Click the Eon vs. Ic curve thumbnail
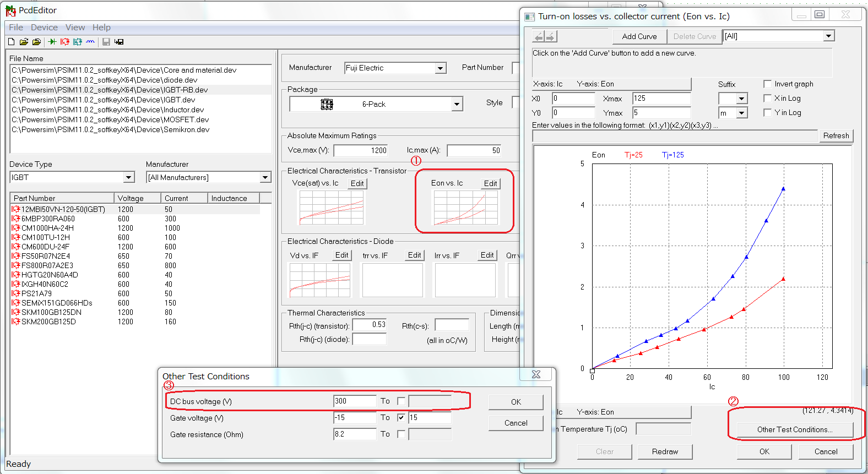 click(x=465, y=208)
